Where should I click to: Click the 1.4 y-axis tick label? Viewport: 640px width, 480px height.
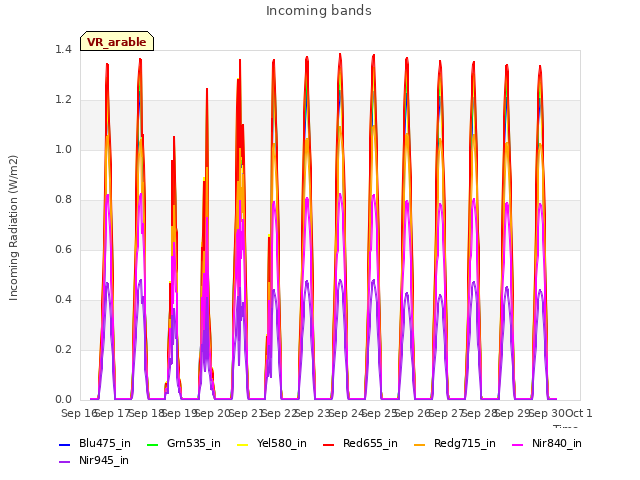coord(63,50)
